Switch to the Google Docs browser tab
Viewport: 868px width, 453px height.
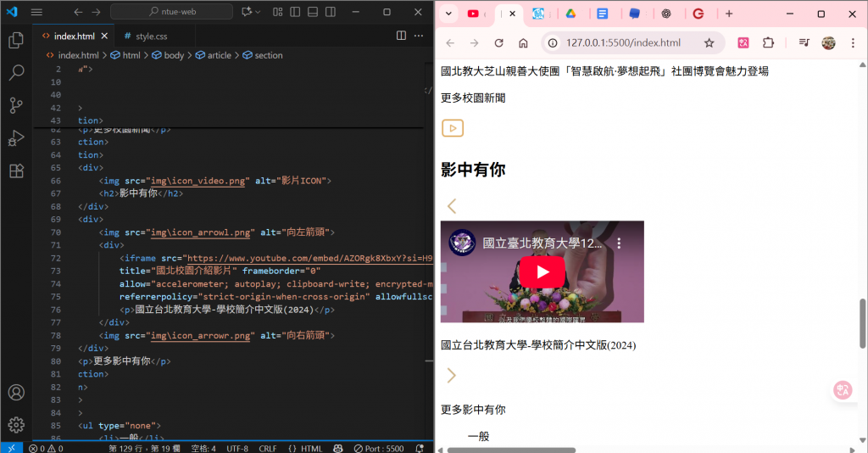[x=603, y=14]
